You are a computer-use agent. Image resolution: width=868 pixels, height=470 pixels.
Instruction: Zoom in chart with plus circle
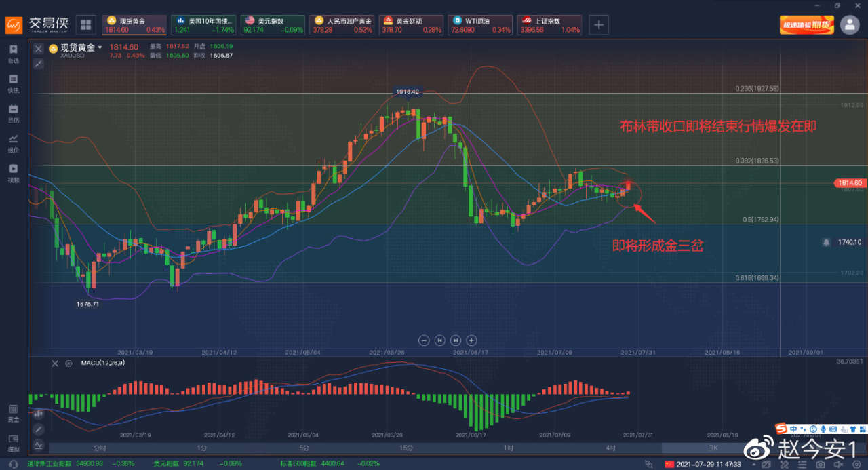472,340
